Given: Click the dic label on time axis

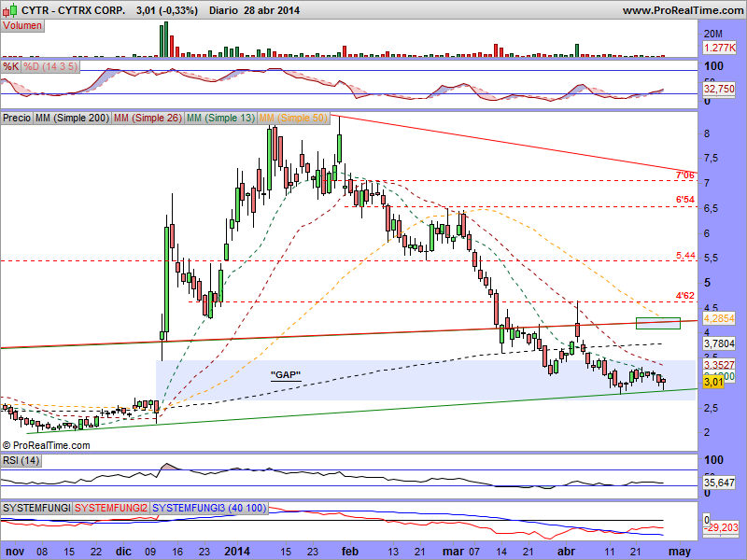Looking at the screenshot, I should (x=123, y=552).
